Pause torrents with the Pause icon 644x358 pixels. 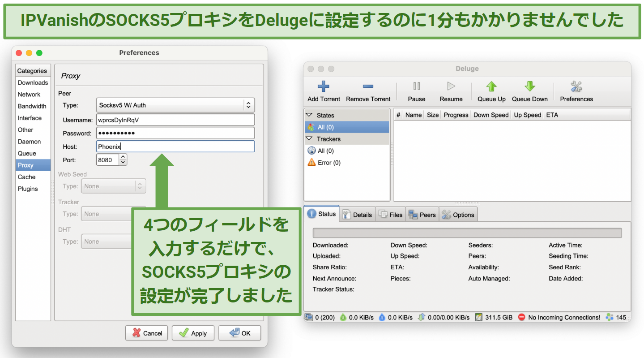point(416,86)
